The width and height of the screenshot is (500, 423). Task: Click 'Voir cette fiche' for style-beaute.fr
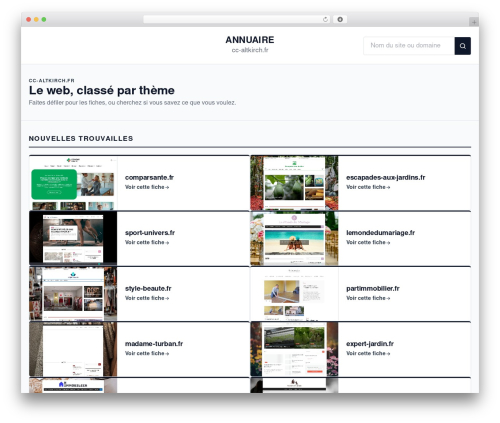147,298
